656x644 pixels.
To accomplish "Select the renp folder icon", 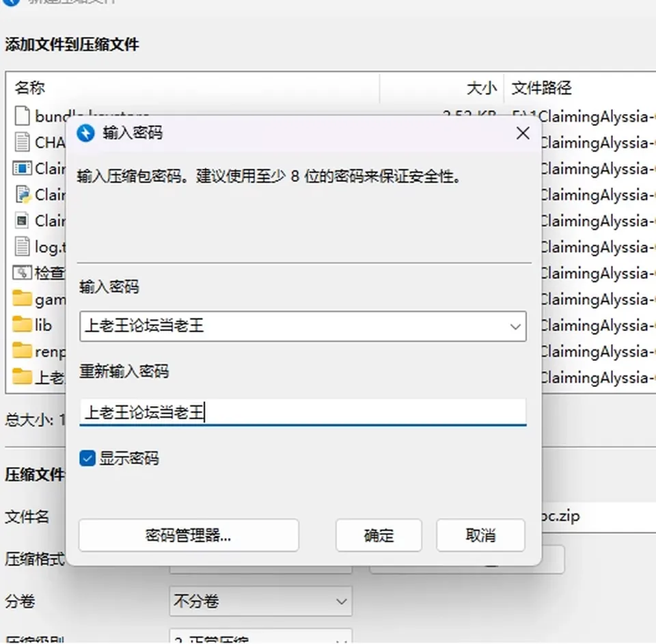I will click(22, 351).
